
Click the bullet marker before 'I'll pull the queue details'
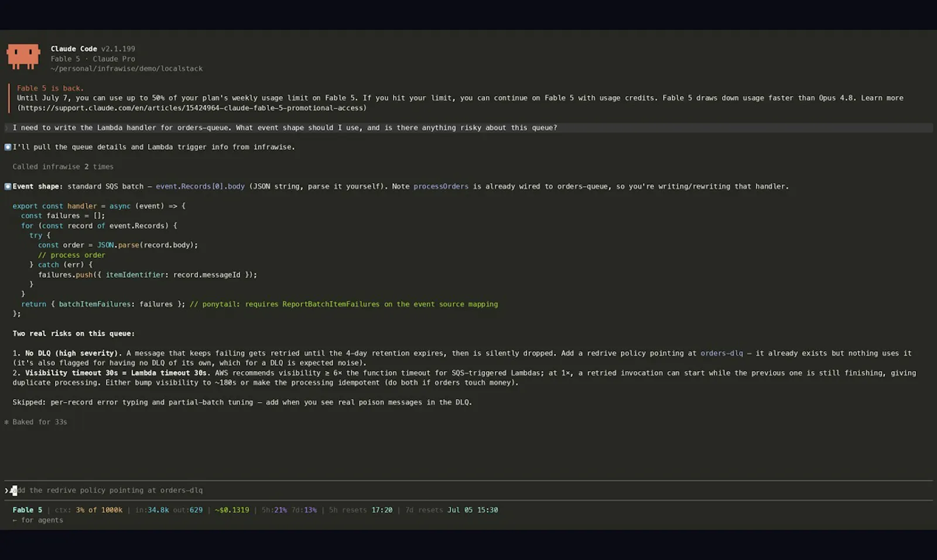pyautogui.click(x=8, y=147)
